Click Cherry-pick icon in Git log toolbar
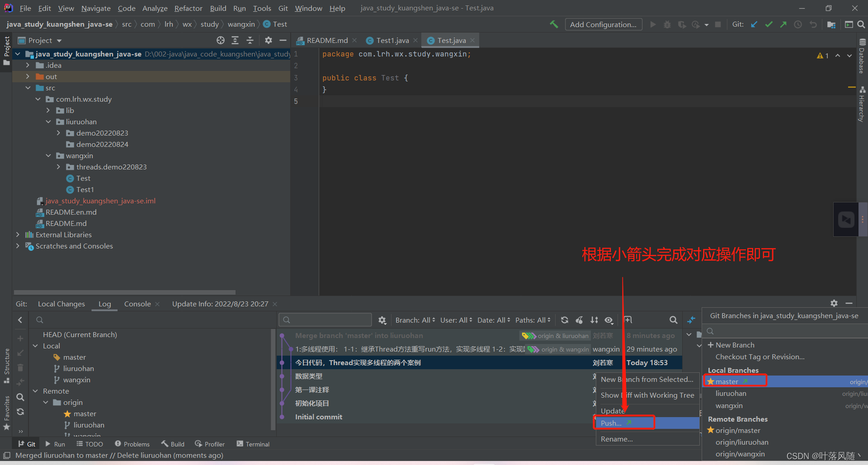The width and height of the screenshot is (868, 465). click(579, 320)
